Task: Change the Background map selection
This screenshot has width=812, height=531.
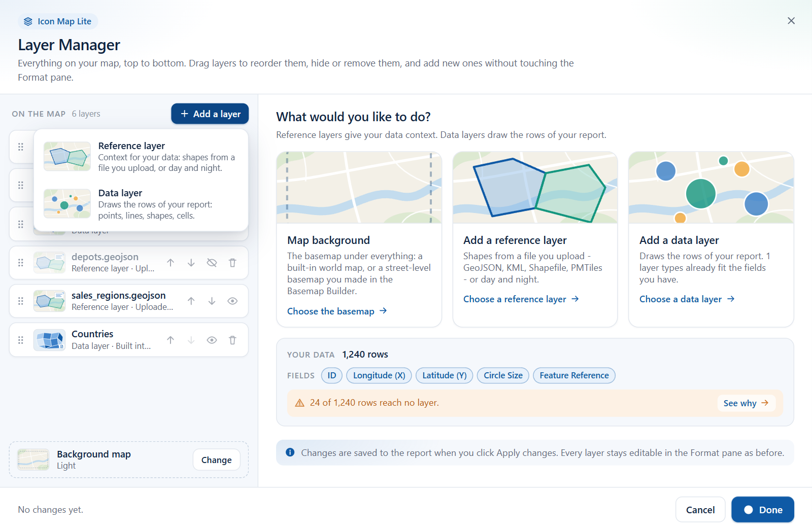Action: click(x=216, y=460)
